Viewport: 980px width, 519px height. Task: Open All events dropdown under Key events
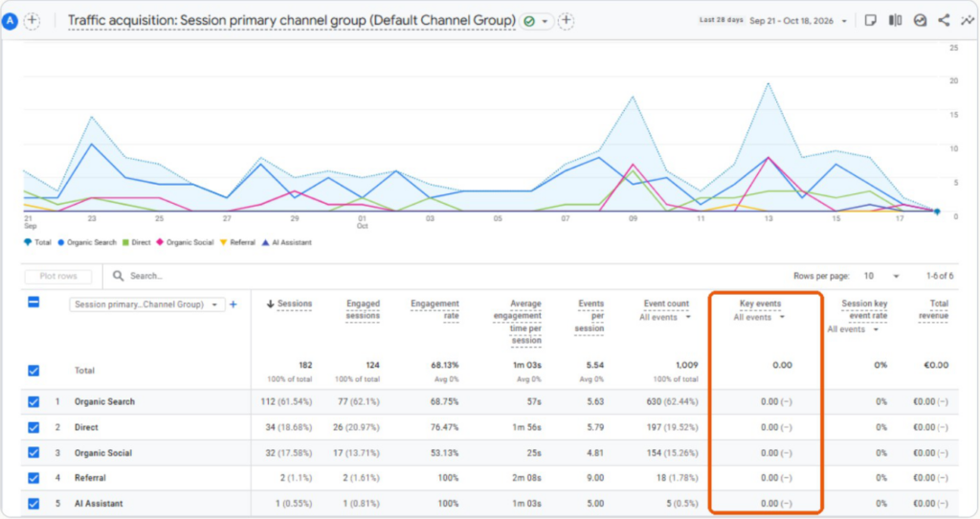[x=759, y=318]
